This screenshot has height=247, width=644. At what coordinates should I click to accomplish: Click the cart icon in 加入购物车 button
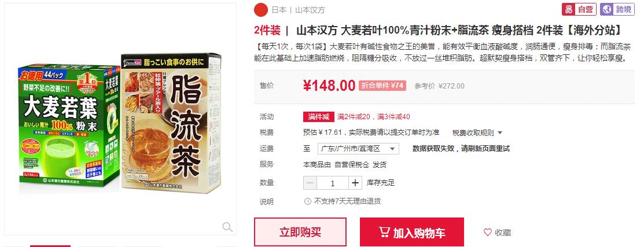pyautogui.click(x=384, y=232)
